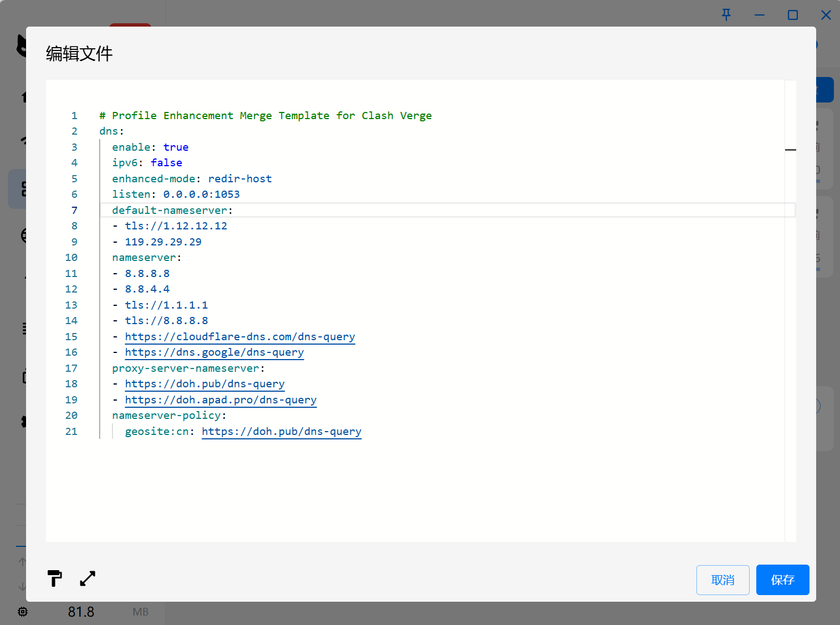840x625 pixels.
Task: Click the 取消 cancel button
Action: (722, 580)
